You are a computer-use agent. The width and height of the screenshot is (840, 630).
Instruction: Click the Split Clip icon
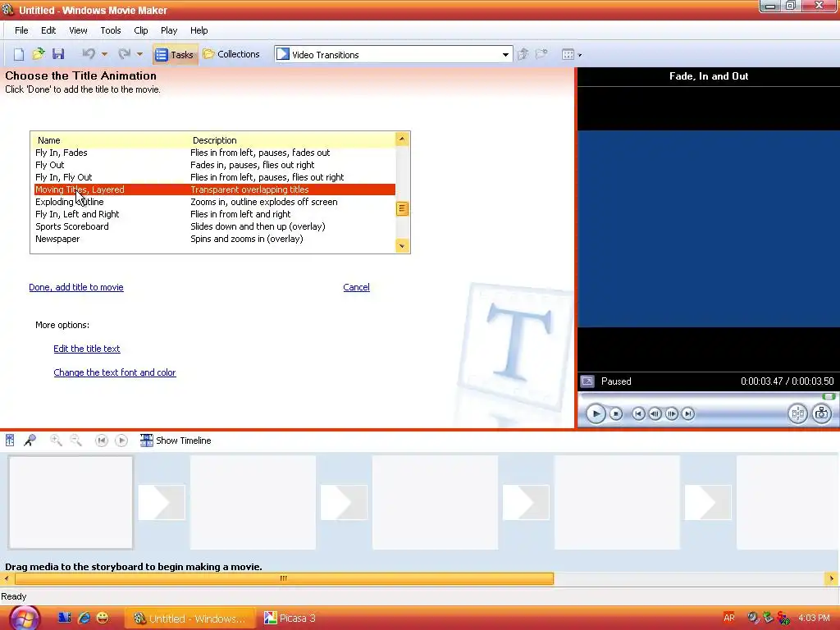tap(797, 413)
